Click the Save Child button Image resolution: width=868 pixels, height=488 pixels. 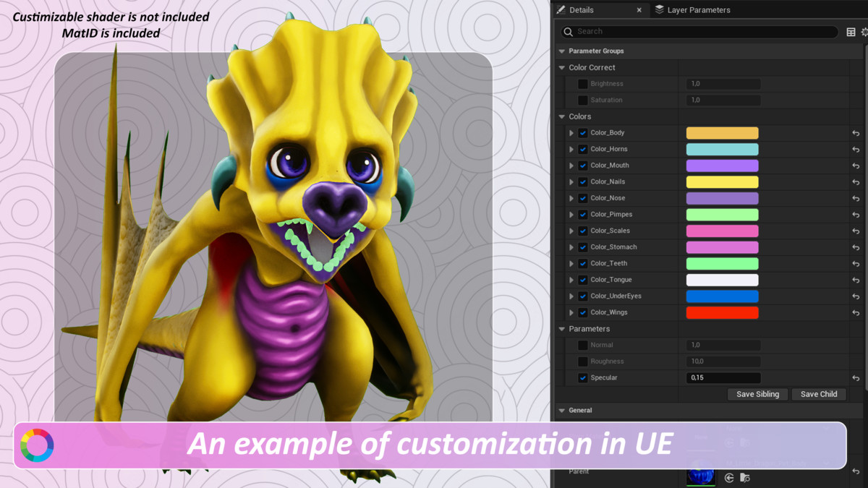click(x=819, y=394)
